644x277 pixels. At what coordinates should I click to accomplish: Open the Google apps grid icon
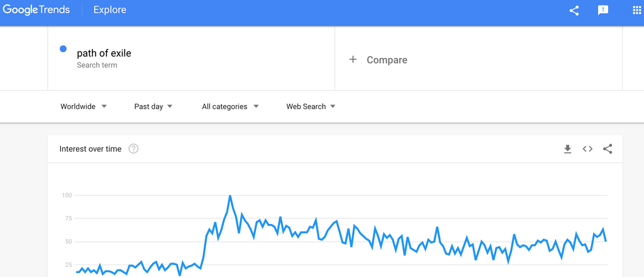point(636,10)
